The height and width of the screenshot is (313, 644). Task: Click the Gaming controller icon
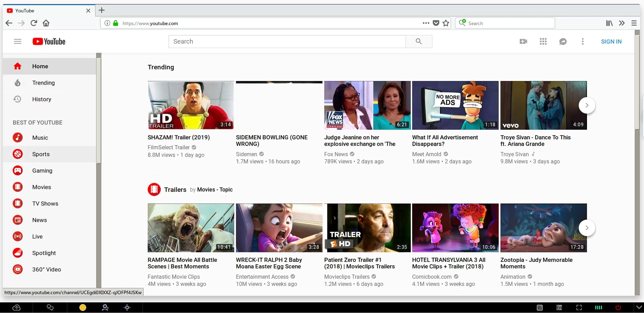tap(18, 171)
